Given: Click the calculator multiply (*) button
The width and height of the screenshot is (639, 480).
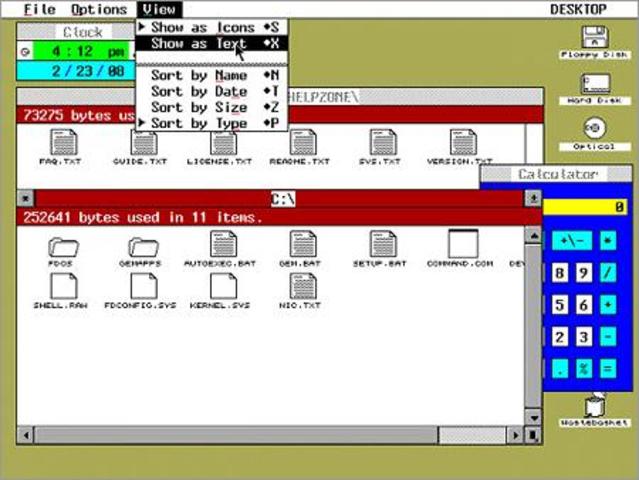Looking at the screenshot, I should click(608, 240).
